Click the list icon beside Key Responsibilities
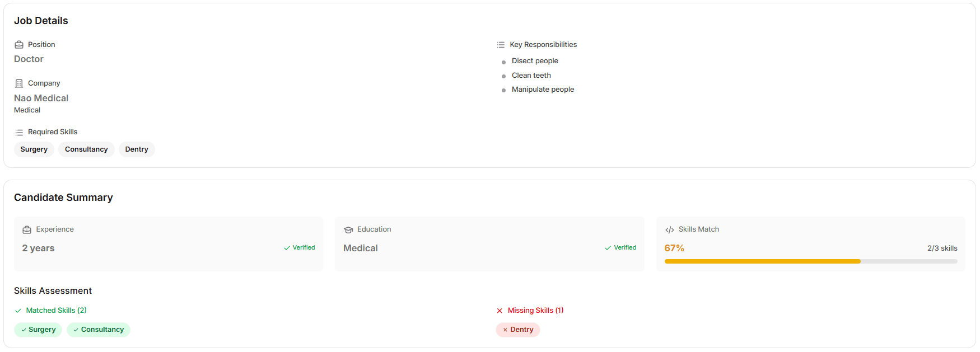Viewport: 980px width, 352px height. (501, 45)
